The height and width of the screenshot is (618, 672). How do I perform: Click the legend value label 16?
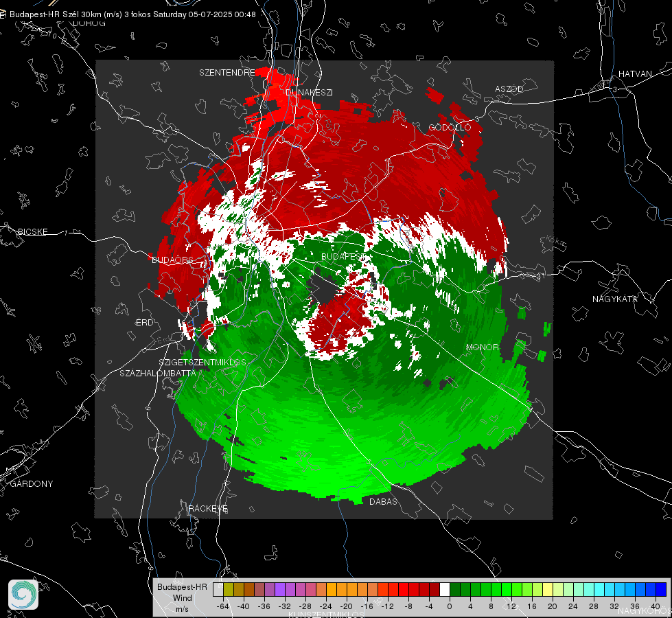pos(532,606)
